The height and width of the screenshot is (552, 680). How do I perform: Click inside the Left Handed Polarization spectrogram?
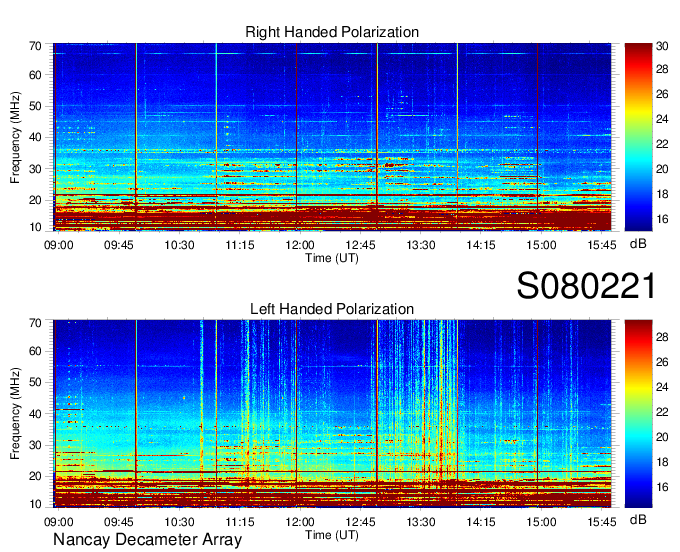332,414
